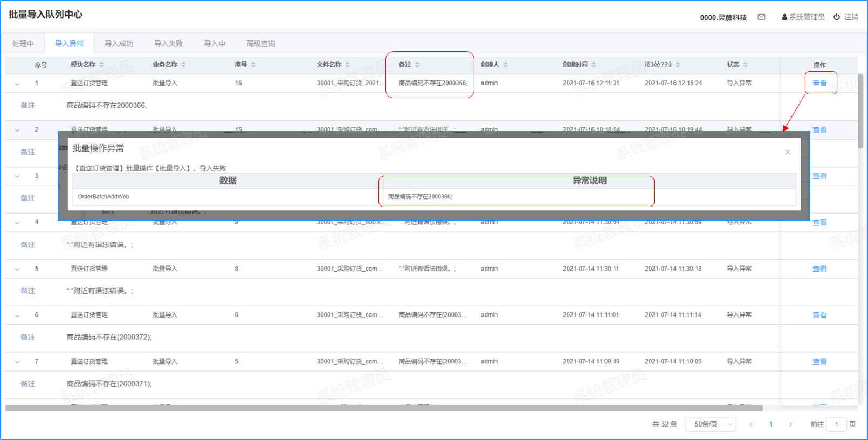Close the 批量操作异常 dialog

pos(788,152)
